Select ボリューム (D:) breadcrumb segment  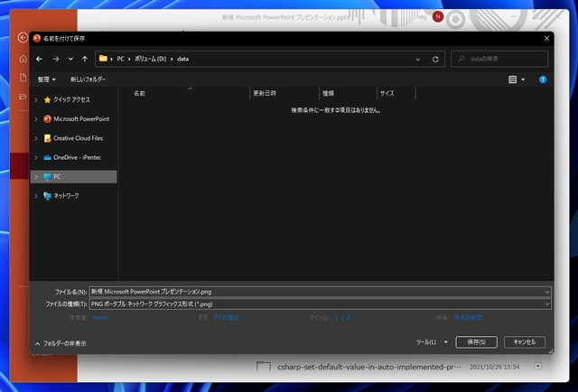tap(151, 59)
